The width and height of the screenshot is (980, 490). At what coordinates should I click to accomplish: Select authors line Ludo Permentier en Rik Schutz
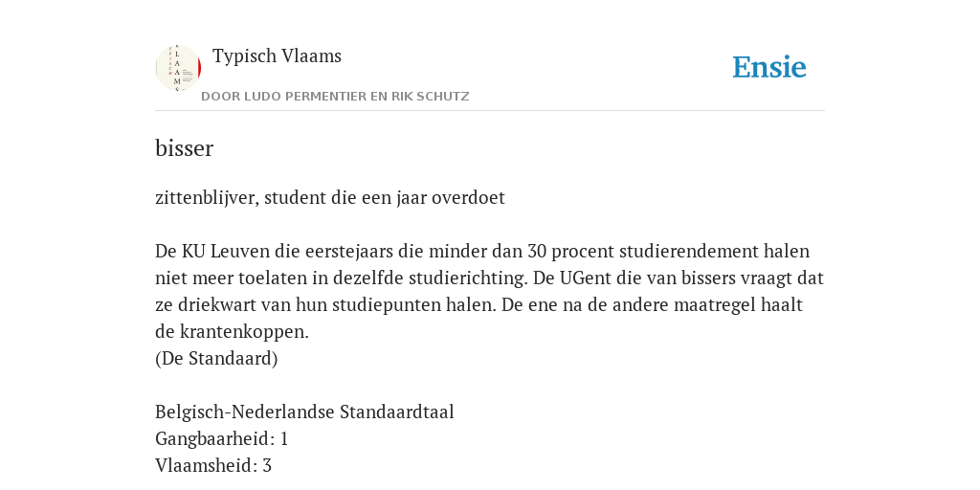(335, 97)
